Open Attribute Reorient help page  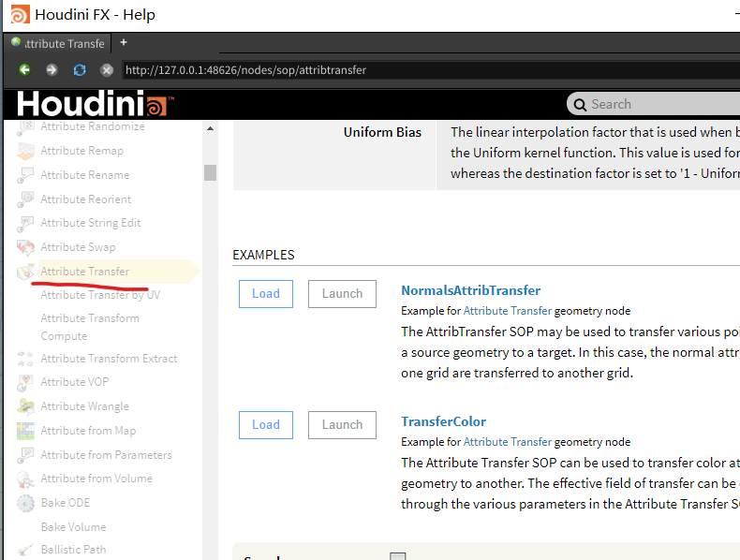86,199
